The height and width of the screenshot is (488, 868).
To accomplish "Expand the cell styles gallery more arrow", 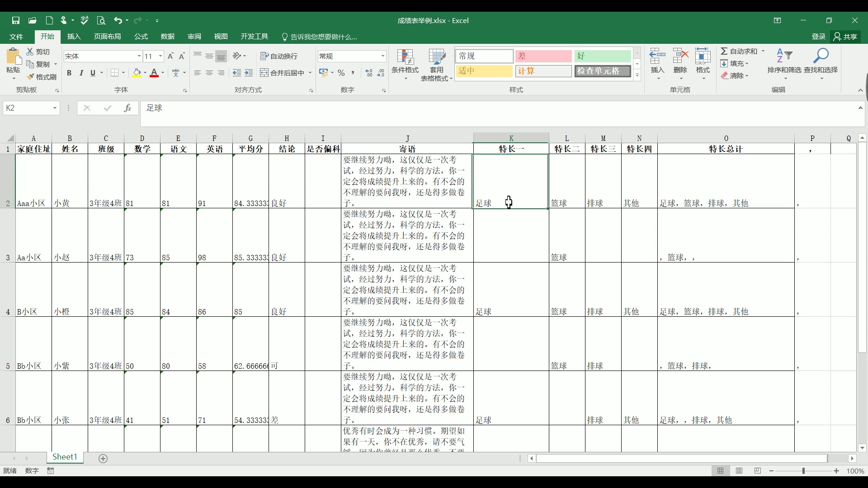I will pos(637,75).
